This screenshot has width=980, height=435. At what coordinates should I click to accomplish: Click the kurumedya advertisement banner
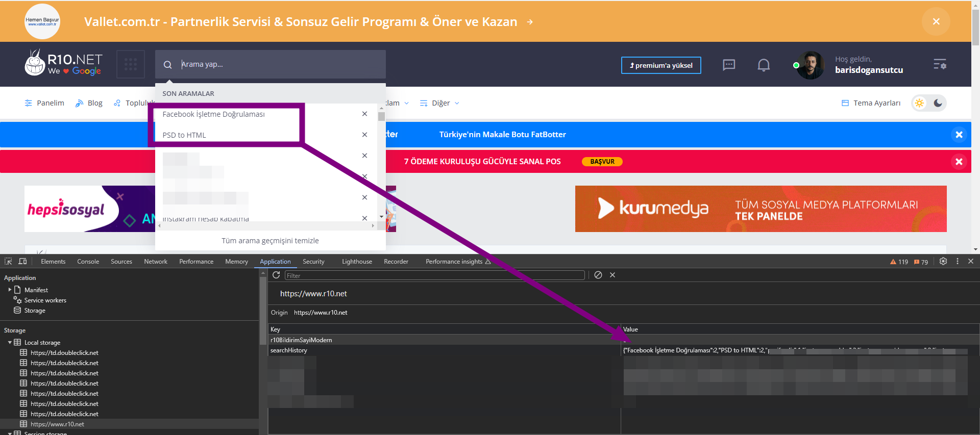(761, 209)
